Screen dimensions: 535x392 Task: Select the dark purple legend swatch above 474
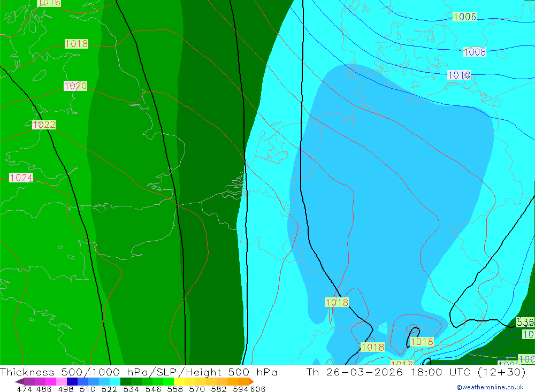pyautogui.click(x=29, y=381)
